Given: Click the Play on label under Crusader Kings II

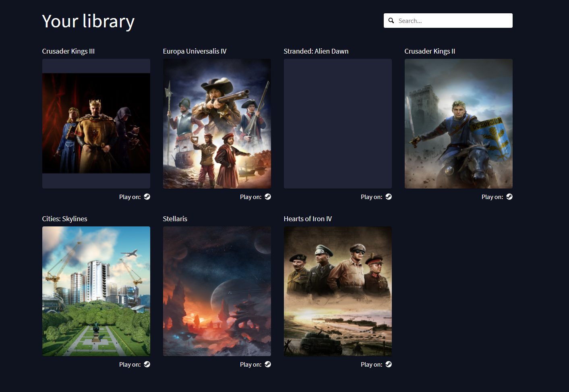Looking at the screenshot, I should tap(492, 197).
